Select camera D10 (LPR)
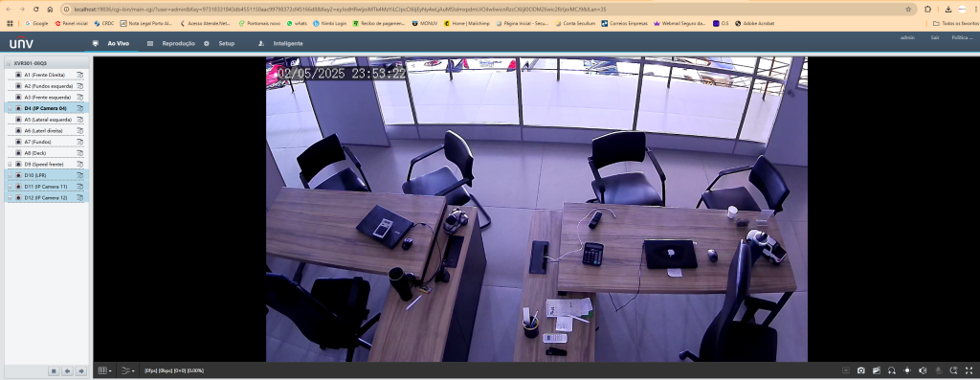Image resolution: width=980 pixels, height=380 pixels. (35, 175)
